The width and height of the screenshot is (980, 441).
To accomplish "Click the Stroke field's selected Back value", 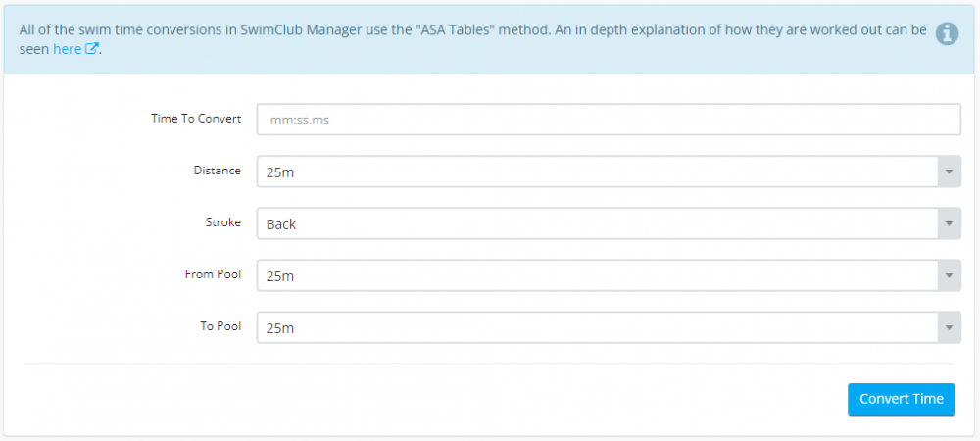I will click(x=281, y=224).
